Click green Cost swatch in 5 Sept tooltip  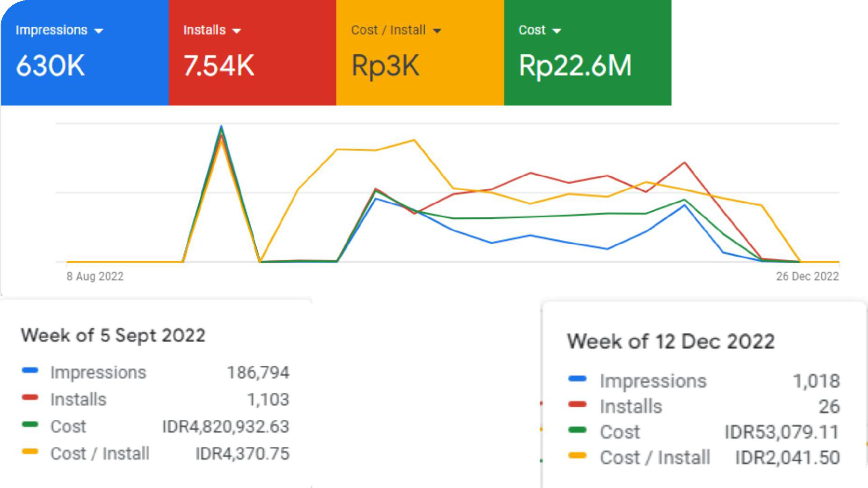coord(30,424)
